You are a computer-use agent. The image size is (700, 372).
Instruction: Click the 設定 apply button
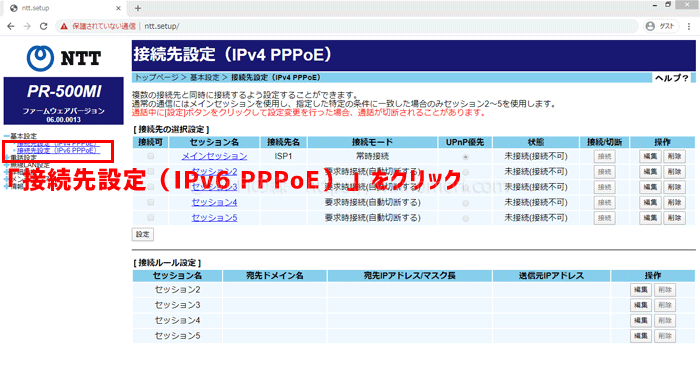tap(143, 234)
